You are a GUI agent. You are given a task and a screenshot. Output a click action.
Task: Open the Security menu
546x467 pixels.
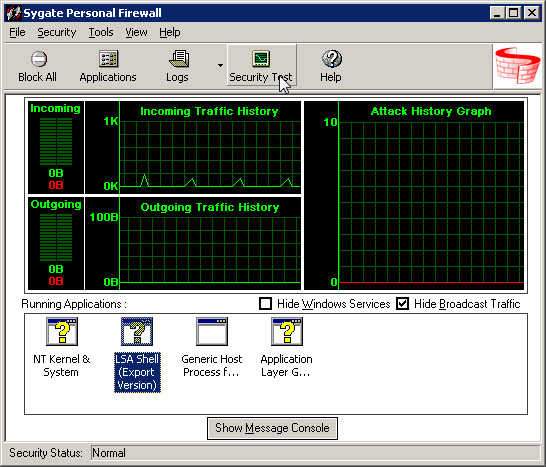57,32
